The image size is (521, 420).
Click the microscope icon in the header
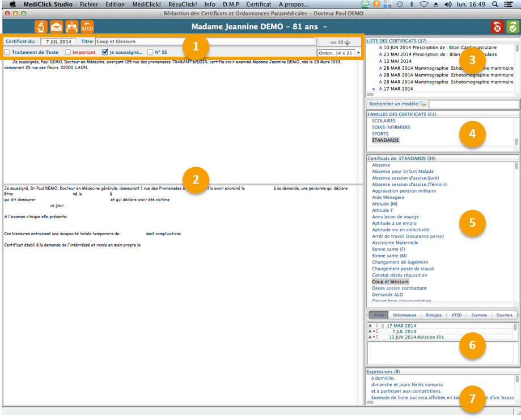pyautogui.click(x=41, y=27)
